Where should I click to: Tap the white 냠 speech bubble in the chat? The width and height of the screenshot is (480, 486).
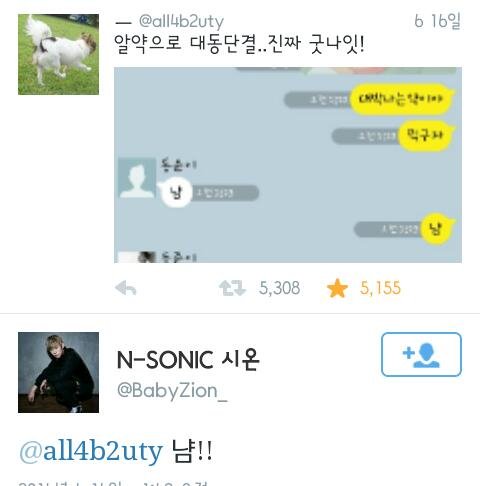[175, 193]
